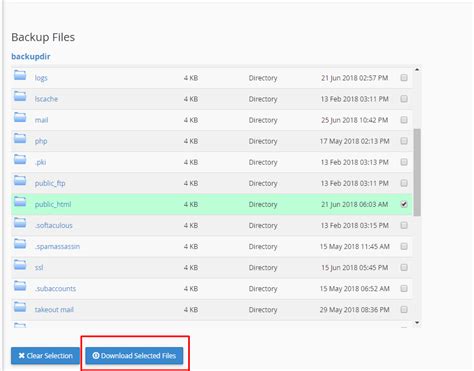This screenshot has width=474, height=371.
Task: Click the file list scrollbar thumb
Action: (417, 172)
